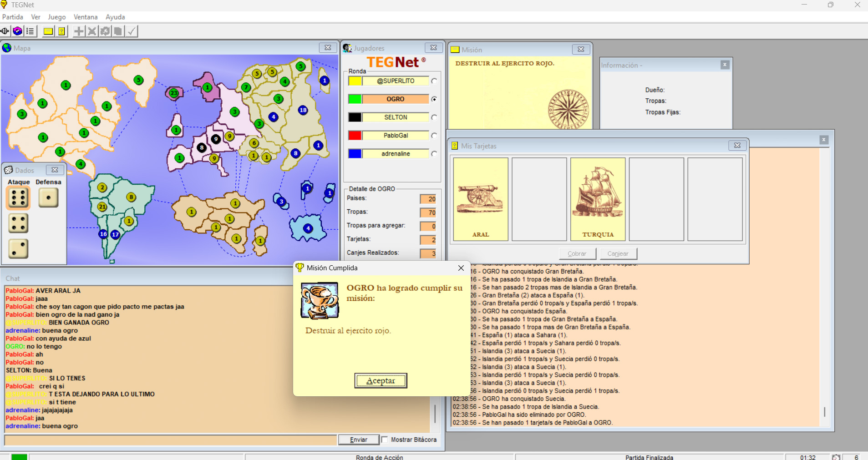Image resolution: width=868 pixels, height=460 pixels.
Task: Click the red PabloGal color swatch
Action: (355, 136)
